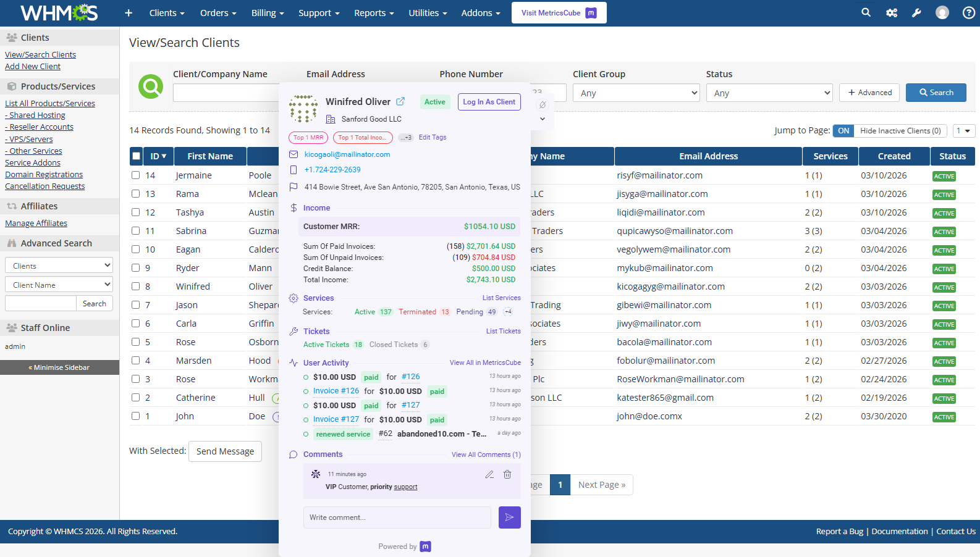This screenshot has height=557, width=980.
Task: Check the box for client ID 1
Action: [x=135, y=416]
